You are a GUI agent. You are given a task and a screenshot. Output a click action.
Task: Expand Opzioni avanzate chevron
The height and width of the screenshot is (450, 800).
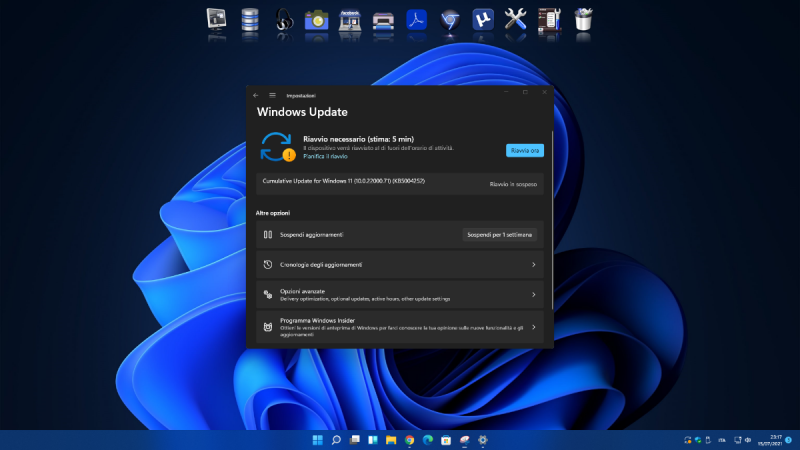pos(534,294)
